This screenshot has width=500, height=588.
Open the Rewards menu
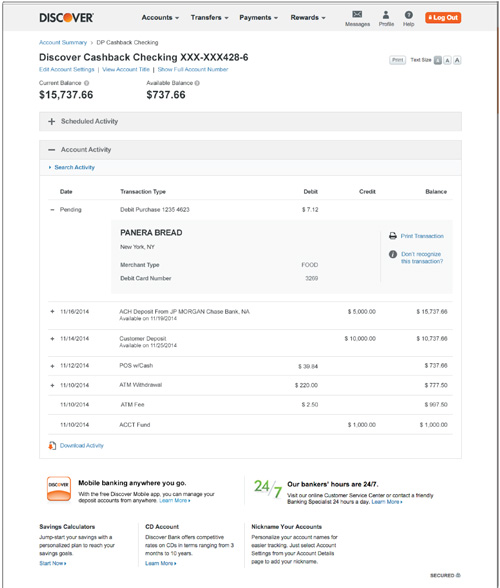point(308,18)
